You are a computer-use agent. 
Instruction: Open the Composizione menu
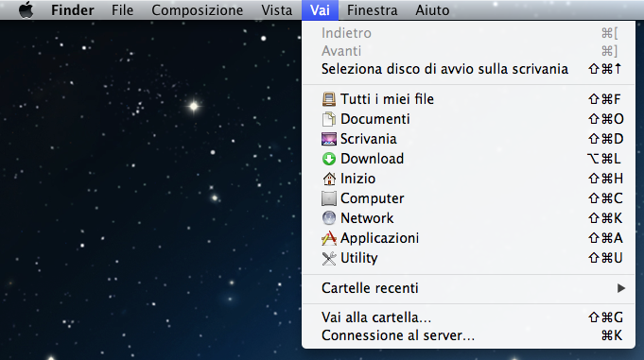[197, 9]
